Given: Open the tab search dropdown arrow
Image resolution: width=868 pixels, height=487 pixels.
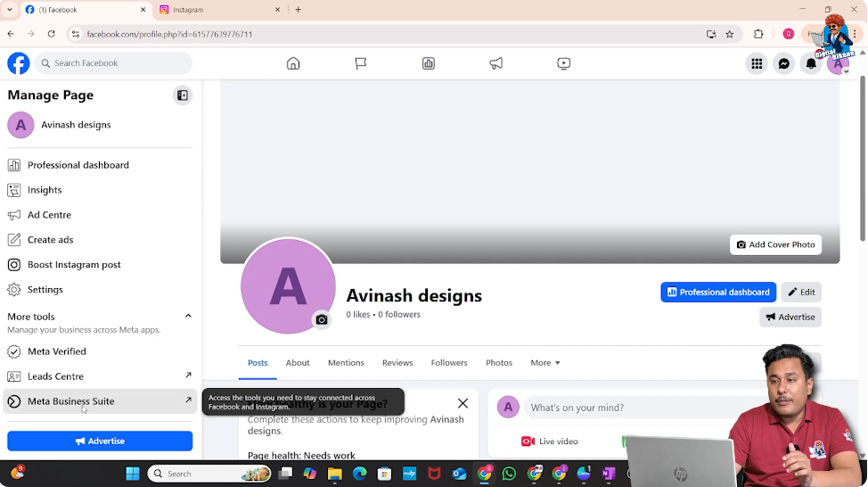Looking at the screenshot, I should point(10,10).
